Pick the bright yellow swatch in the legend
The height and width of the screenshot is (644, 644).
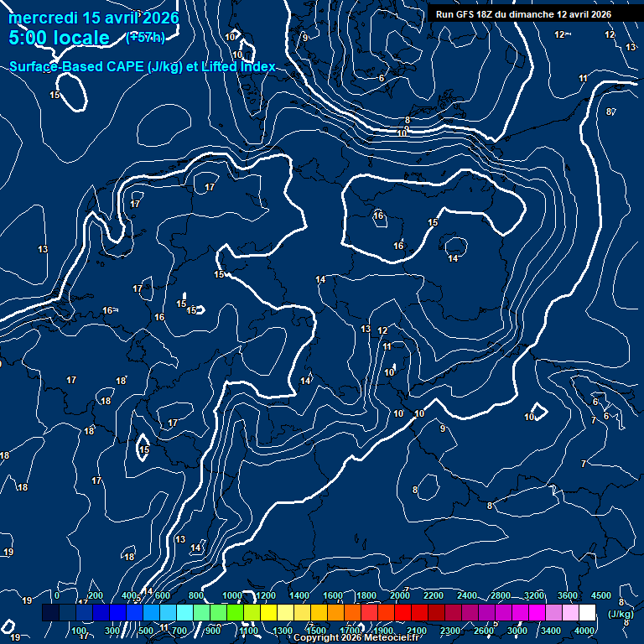[x=268, y=612]
